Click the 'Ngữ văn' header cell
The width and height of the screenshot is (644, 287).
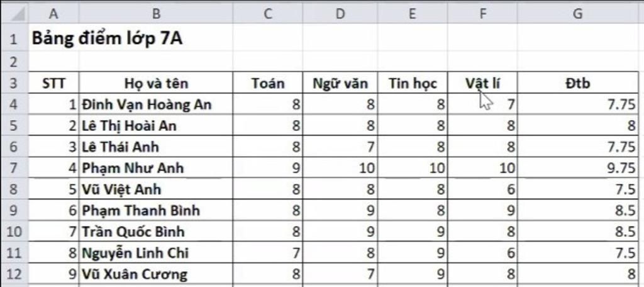pyautogui.click(x=340, y=83)
